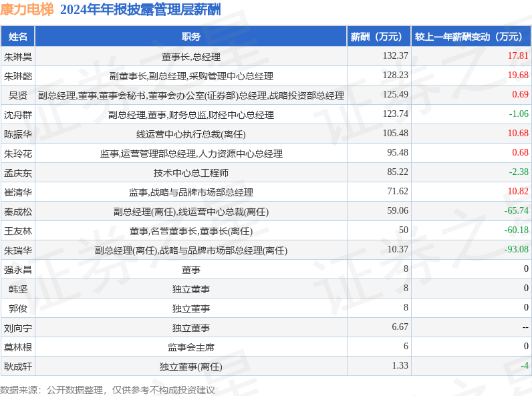
Task: Click the 职务 column header
Action: pos(190,36)
